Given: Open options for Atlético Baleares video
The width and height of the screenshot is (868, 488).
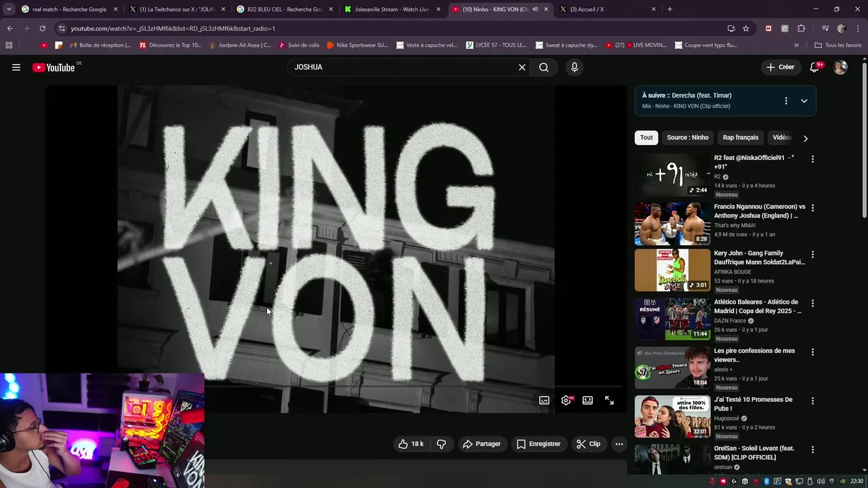Looking at the screenshot, I should pyautogui.click(x=812, y=304).
